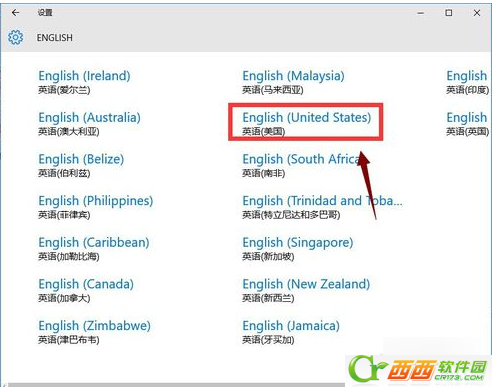Choose English (Philippines)
This screenshot has width=492, height=387.
click(x=96, y=207)
